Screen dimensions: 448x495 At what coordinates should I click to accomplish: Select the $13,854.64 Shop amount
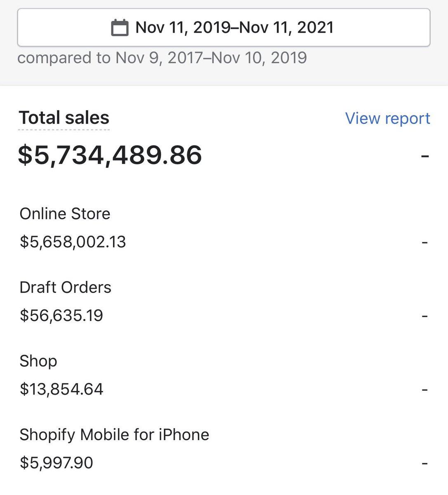coord(61,389)
